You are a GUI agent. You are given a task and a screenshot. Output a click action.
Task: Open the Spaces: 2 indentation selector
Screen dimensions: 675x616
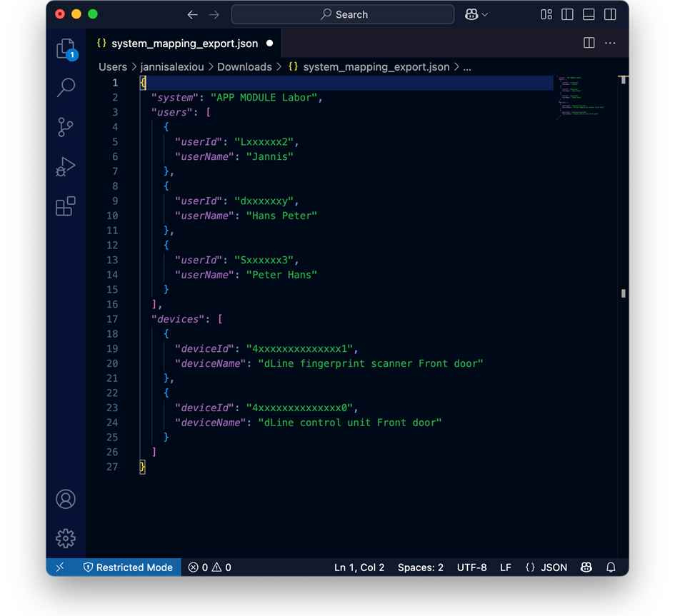420,567
